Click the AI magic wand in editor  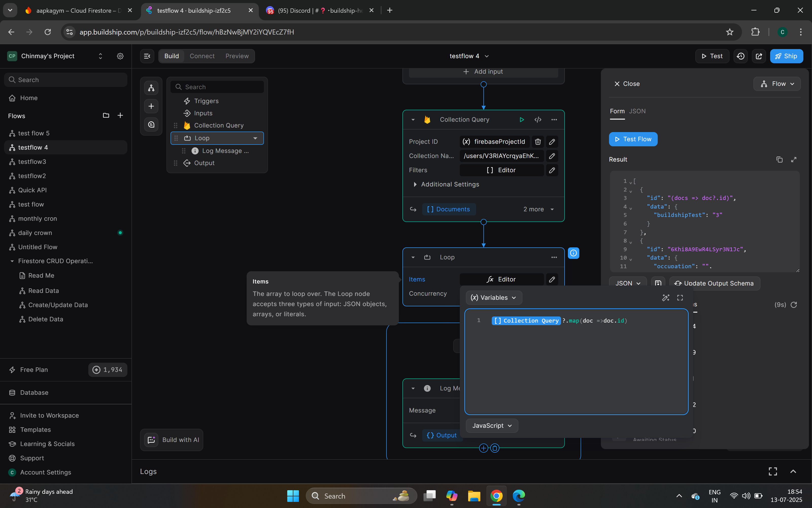tap(666, 298)
